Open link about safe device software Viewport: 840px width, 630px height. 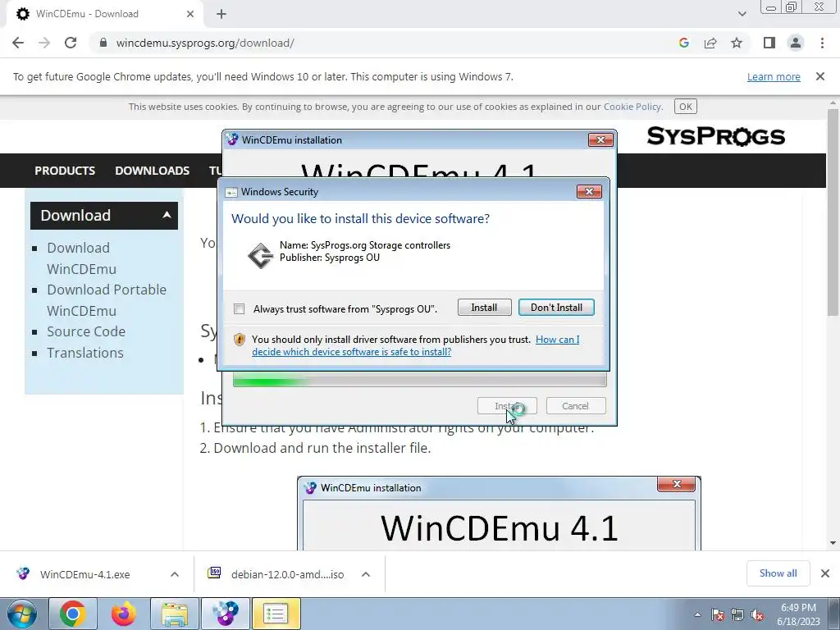[x=415, y=345]
